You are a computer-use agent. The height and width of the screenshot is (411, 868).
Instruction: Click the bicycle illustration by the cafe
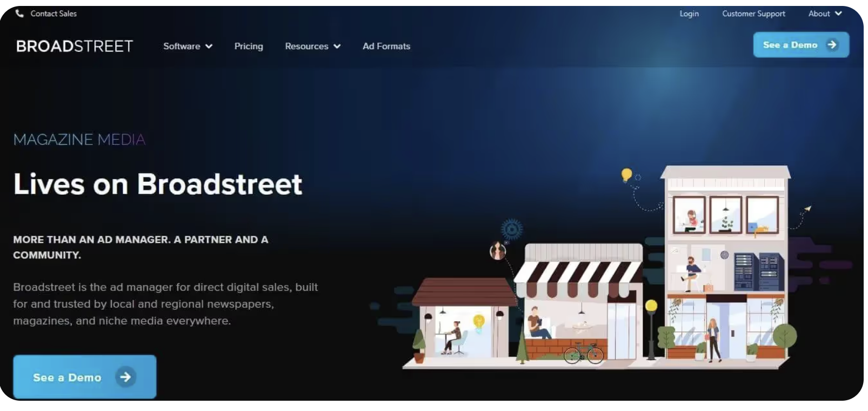[x=584, y=353]
